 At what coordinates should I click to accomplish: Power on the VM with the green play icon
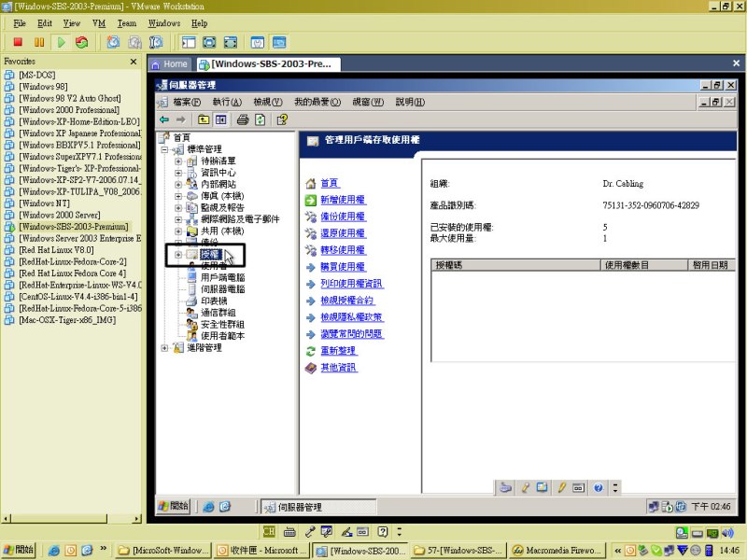tap(61, 42)
